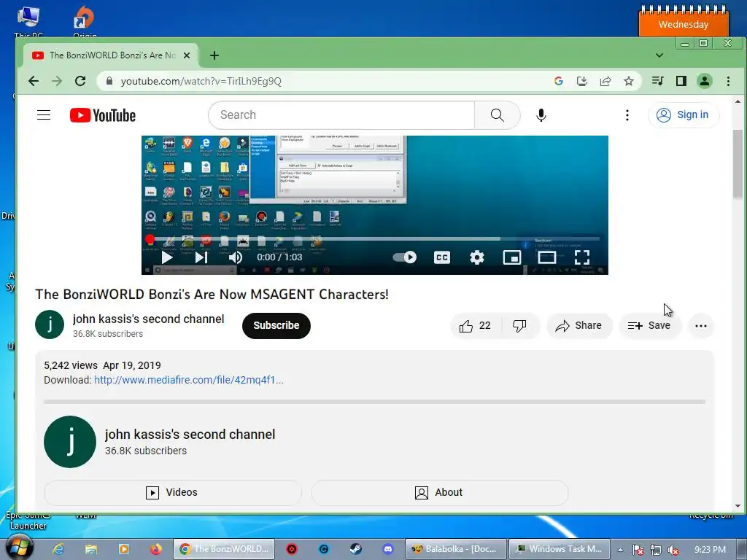This screenshot has width=747, height=560.
Task: Save video to a playlist
Action: coord(650,326)
